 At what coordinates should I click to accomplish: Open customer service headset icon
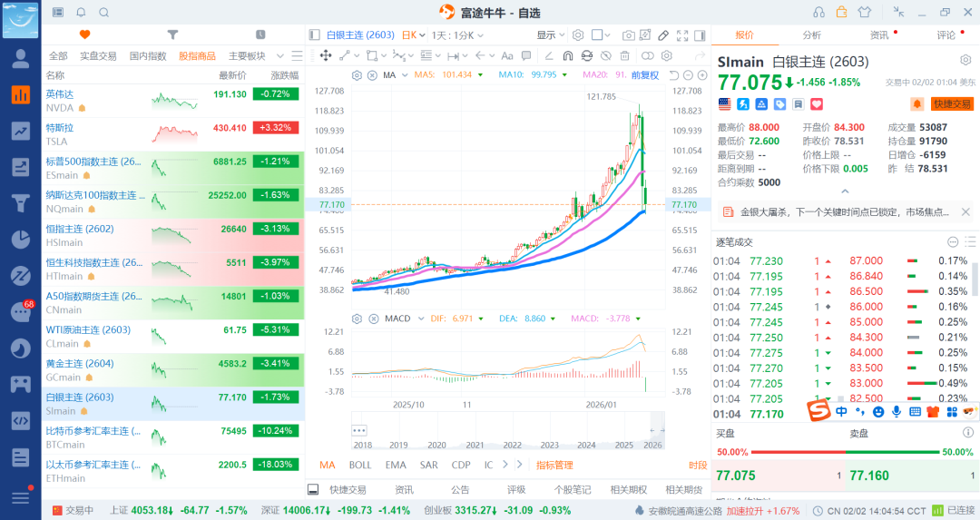click(818, 13)
